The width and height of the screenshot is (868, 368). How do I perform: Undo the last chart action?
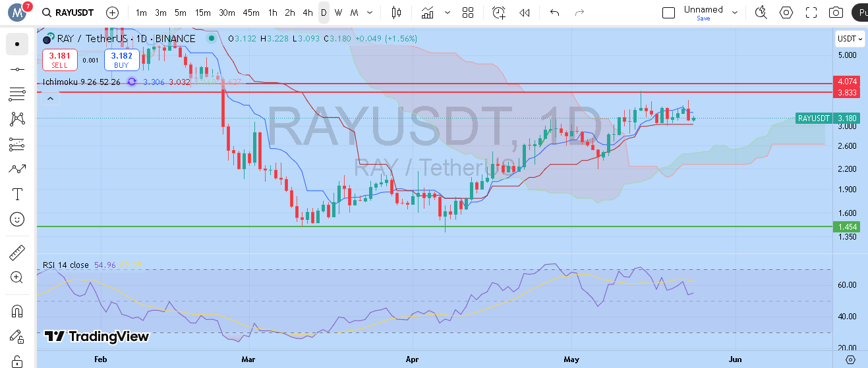pos(554,13)
